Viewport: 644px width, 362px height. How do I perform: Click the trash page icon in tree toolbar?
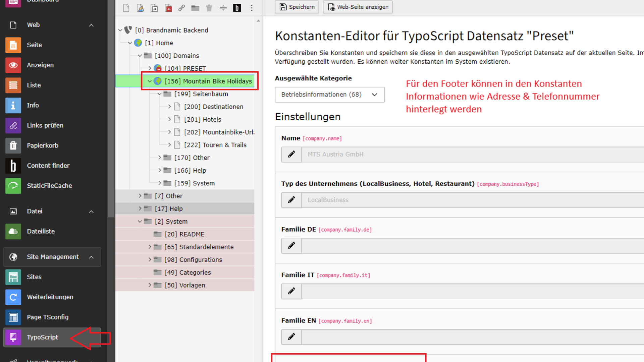coord(209,8)
